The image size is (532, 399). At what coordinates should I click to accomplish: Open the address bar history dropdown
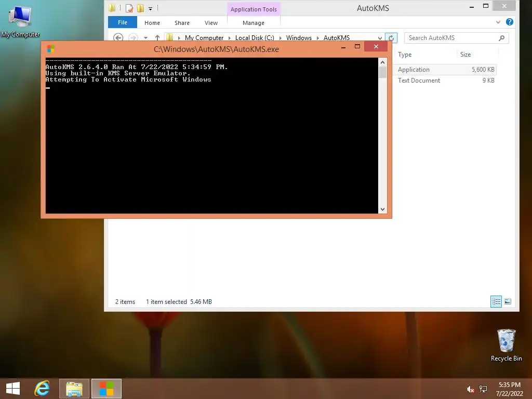(380, 38)
